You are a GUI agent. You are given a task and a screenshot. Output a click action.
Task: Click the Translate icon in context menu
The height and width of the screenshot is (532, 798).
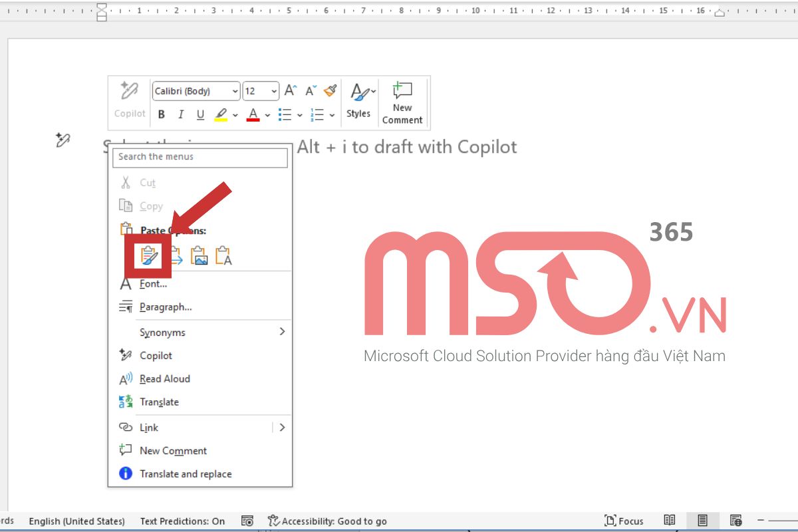point(125,402)
